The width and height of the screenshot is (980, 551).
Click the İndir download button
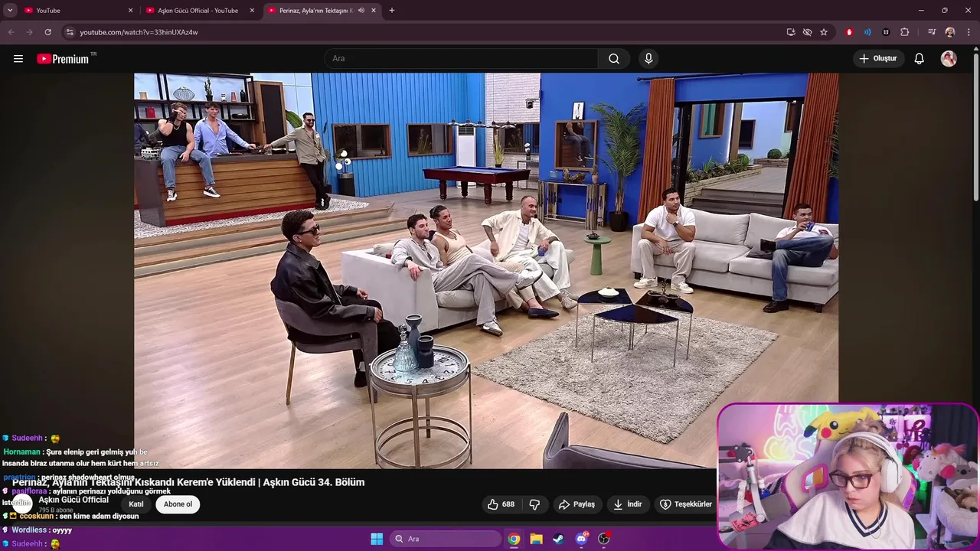(x=628, y=504)
